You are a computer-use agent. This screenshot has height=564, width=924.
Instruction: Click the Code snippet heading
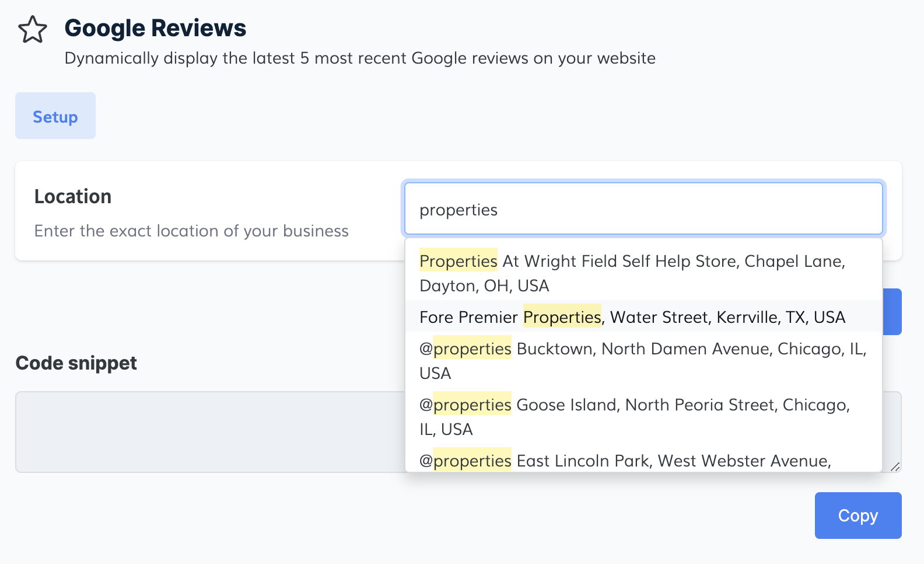pyautogui.click(x=76, y=363)
